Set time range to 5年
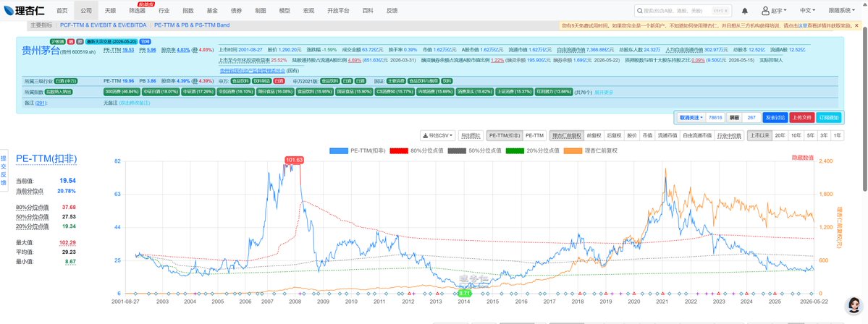Image resolution: width=868 pixels, height=324 pixels. [x=810, y=135]
